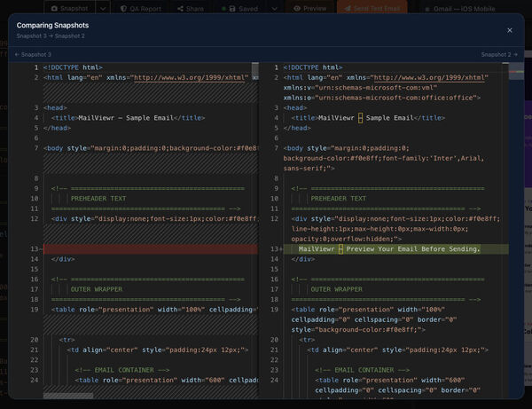The image size is (532, 409).
Task: Click the paper plane send icon
Action: [x=348, y=9]
